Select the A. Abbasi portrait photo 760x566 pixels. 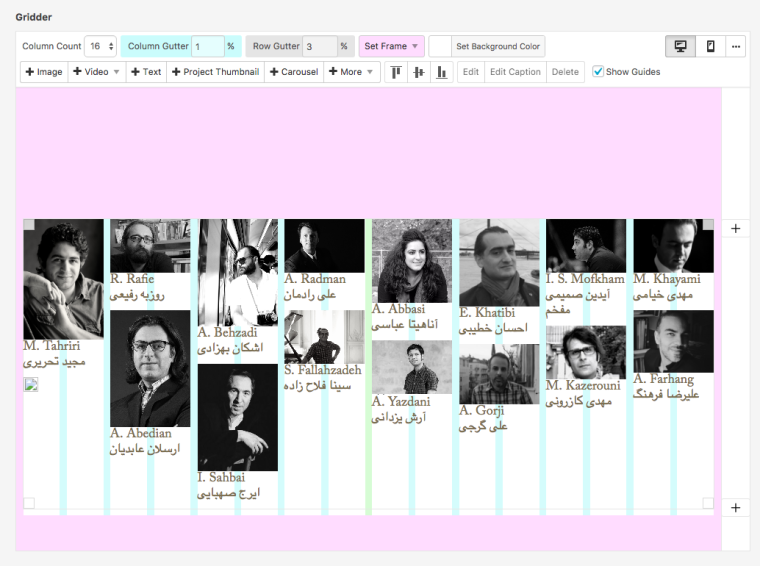coord(412,261)
